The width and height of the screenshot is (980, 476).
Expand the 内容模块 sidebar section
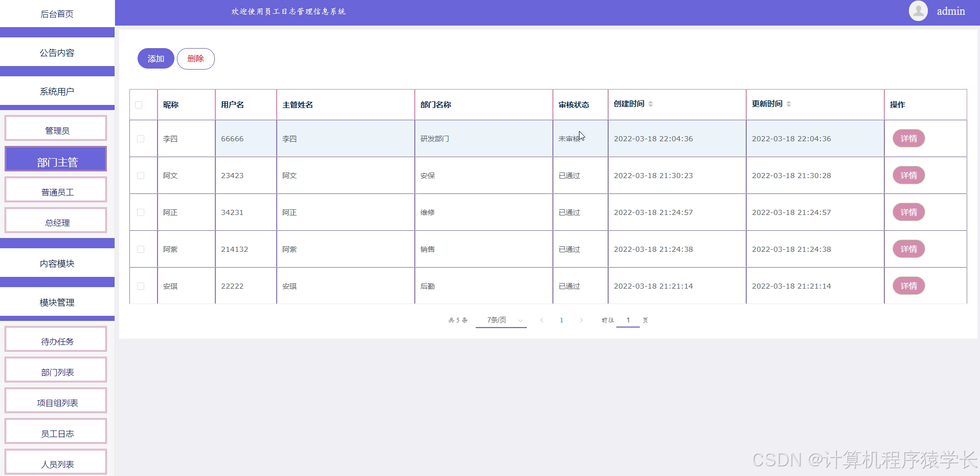57,264
